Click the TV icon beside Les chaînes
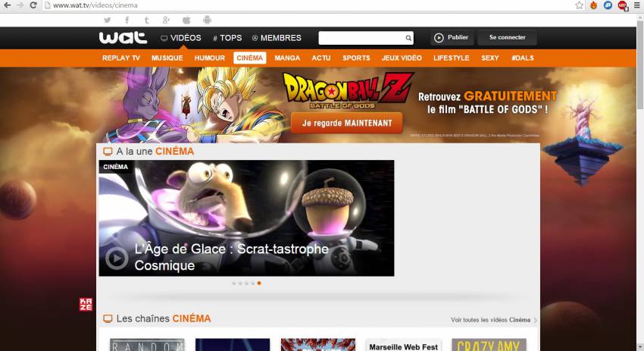644x351 pixels. coord(108,318)
